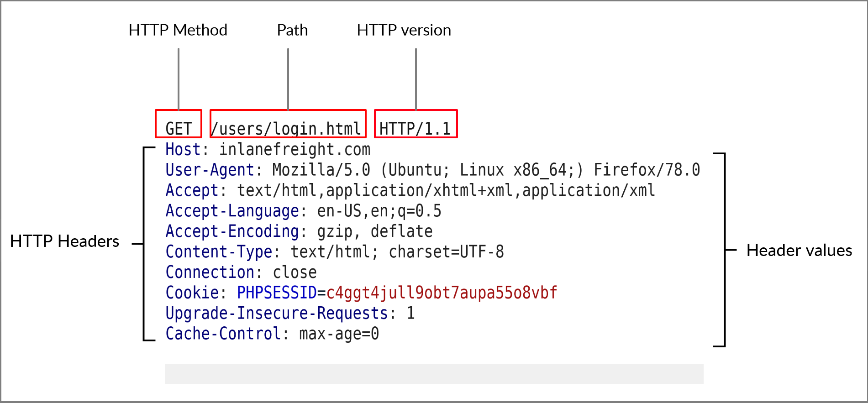
Task: Select the /users/login.html path box
Action: click(288, 124)
